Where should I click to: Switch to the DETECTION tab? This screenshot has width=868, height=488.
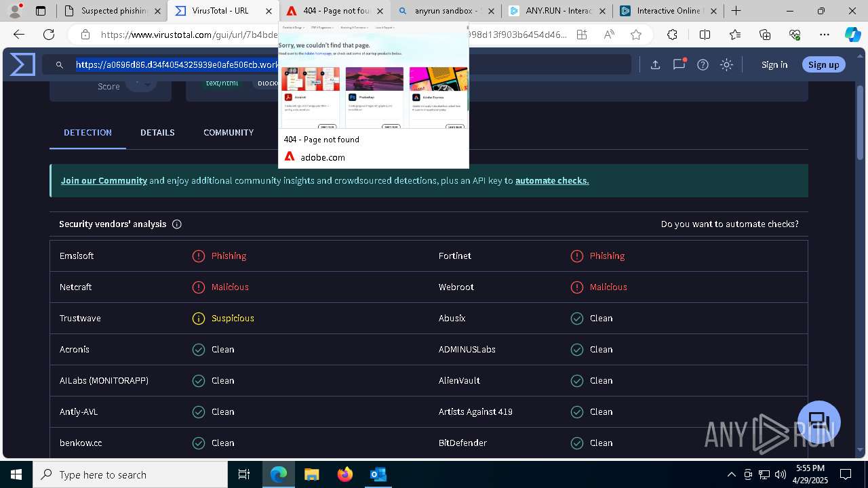(87, 133)
